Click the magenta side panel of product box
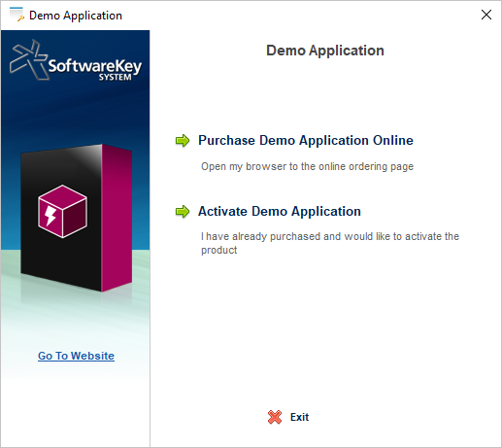Screen dimensions: 502x448 click(x=117, y=218)
